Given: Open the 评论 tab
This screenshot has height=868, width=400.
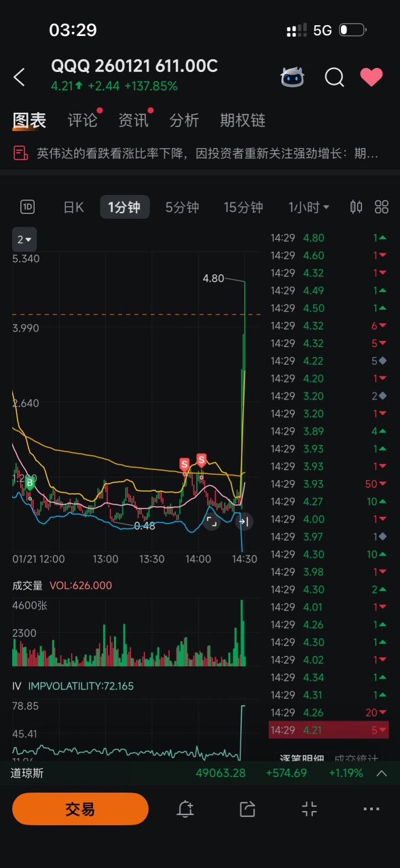Looking at the screenshot, I should [x=83, y=120].
